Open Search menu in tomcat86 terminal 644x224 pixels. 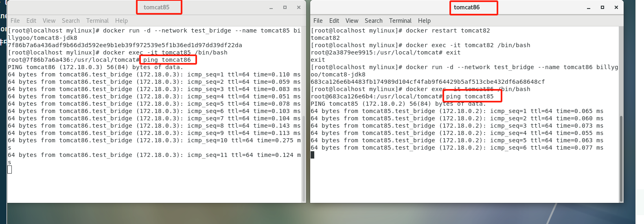(374, 21)
